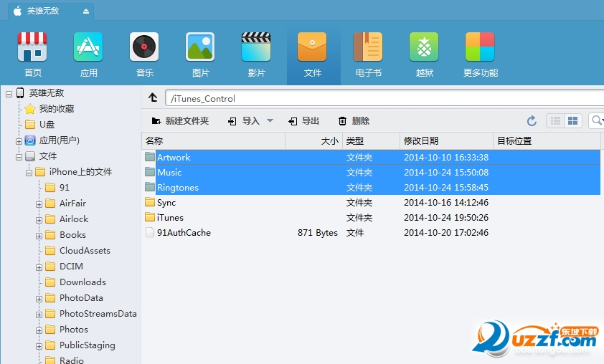
Task: Click the 删除 delete button
Action: (354, 121)
